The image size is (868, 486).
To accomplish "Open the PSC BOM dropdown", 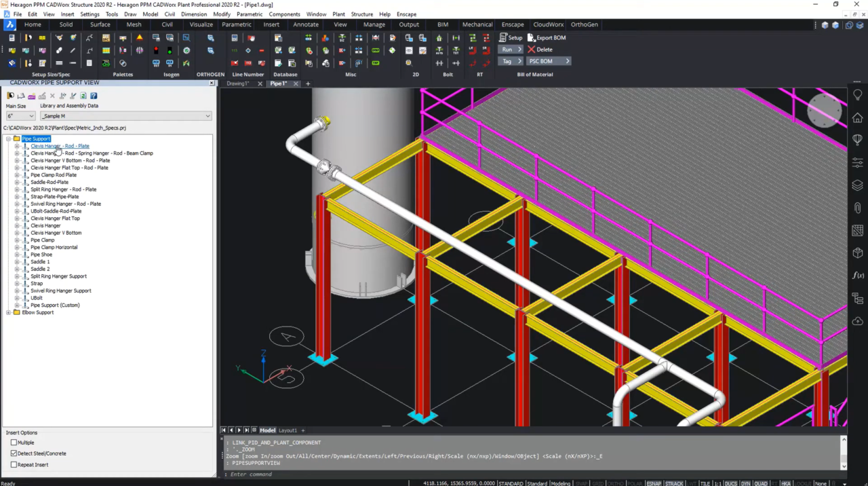I will pyautogui.click(x=549, y=61).
